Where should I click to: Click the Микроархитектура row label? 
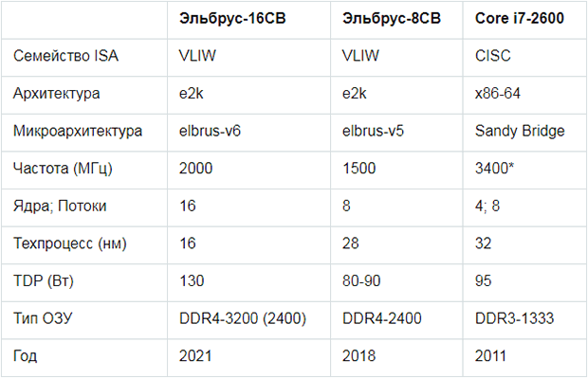(78, 131)
